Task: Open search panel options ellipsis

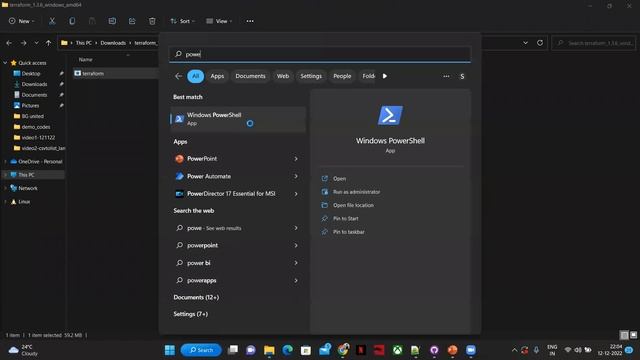Action: tap(446, 76)
